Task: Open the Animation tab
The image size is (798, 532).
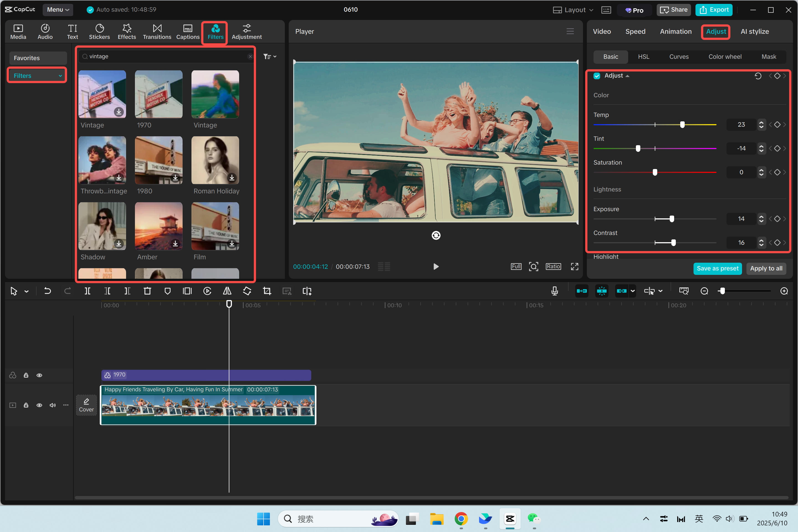Action: [676, 32]
